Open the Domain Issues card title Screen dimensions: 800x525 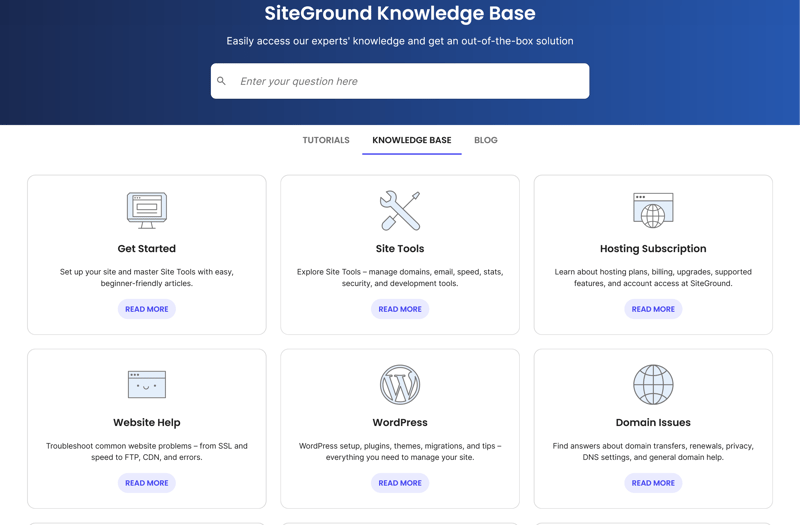(x=653, y=422)
